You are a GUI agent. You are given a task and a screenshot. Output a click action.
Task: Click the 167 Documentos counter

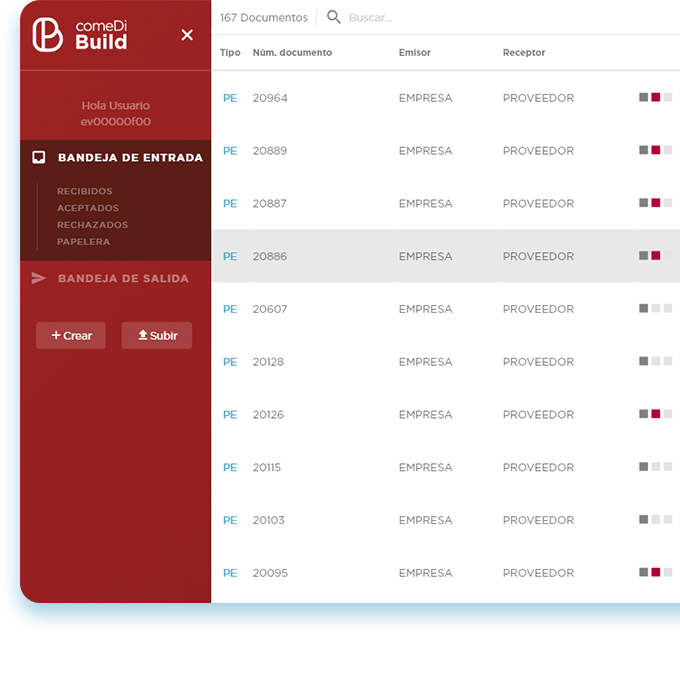264,18
